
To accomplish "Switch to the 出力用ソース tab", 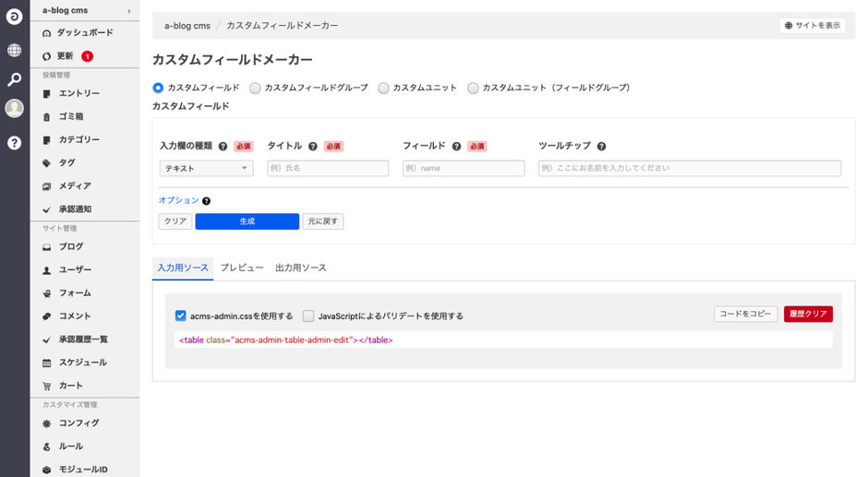I will [x=301, y=268].
